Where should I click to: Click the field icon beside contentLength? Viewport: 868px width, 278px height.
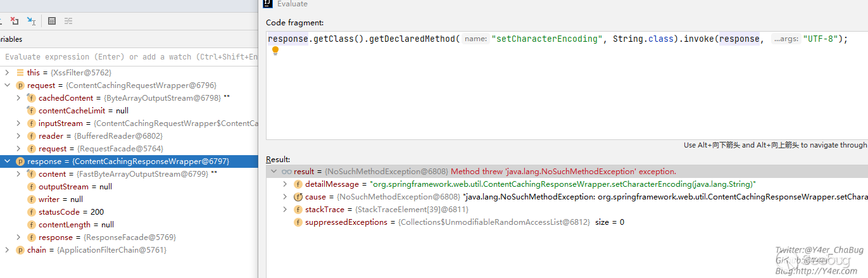32,225
